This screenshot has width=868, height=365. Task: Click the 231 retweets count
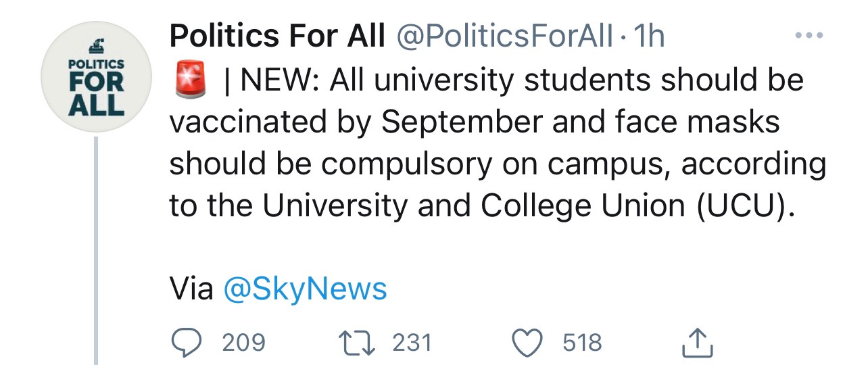coord(412,343)
